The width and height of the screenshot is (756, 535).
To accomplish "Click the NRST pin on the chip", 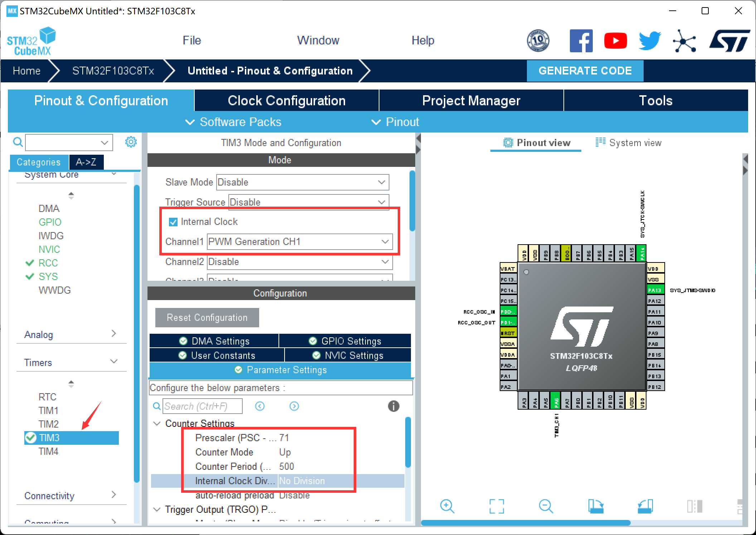I will click(508, 333).
